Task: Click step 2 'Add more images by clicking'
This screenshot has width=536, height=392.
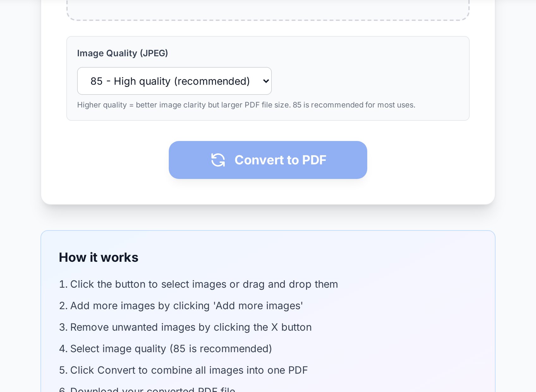Action: (181, 306)
